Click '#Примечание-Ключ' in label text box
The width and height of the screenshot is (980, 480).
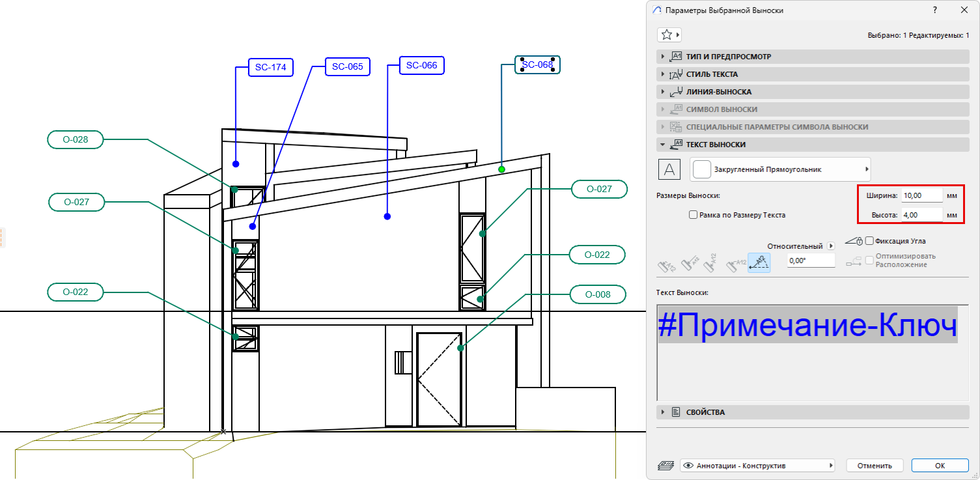(807, 324)
